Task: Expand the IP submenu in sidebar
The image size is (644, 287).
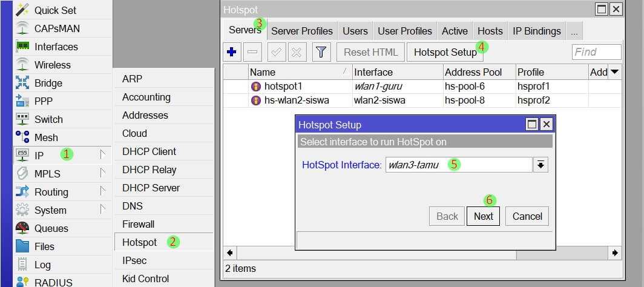Action: tap(39, 156)
